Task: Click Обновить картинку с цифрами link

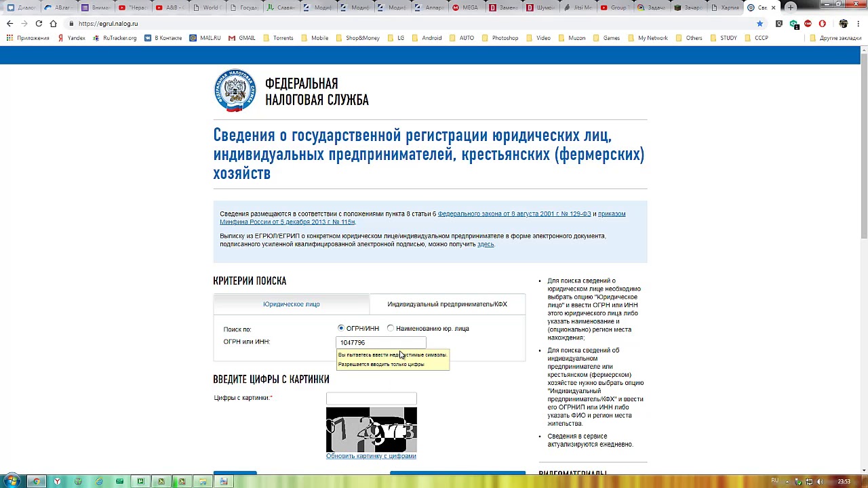Action: 371,456
